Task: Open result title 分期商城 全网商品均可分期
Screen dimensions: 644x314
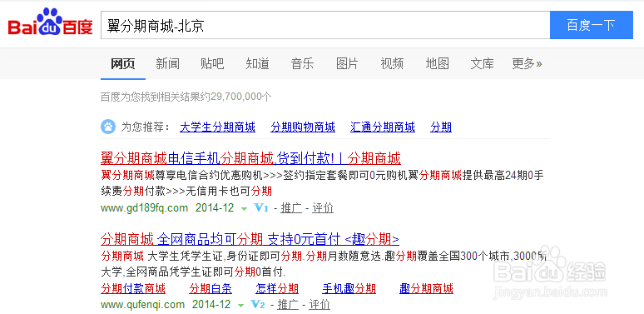Action: [x=250, y=239]
